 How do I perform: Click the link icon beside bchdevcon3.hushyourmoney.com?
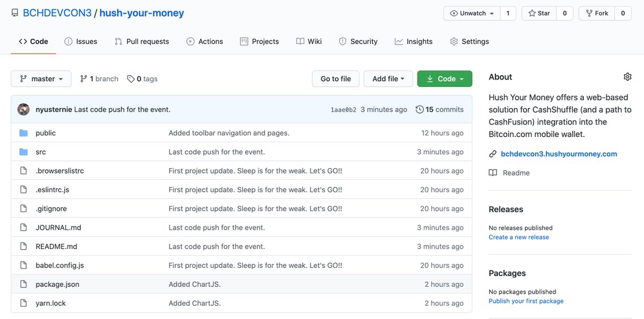[493, 154]
